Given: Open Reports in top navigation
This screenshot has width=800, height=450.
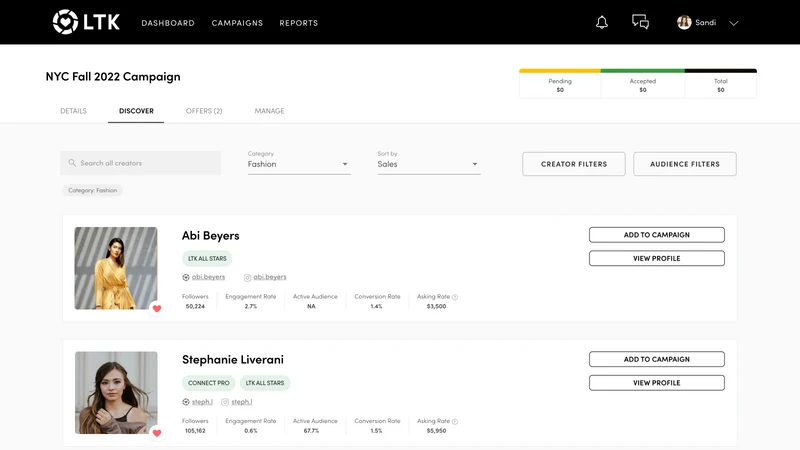Looking at the screenshot, I should click(x=298, y=23).
